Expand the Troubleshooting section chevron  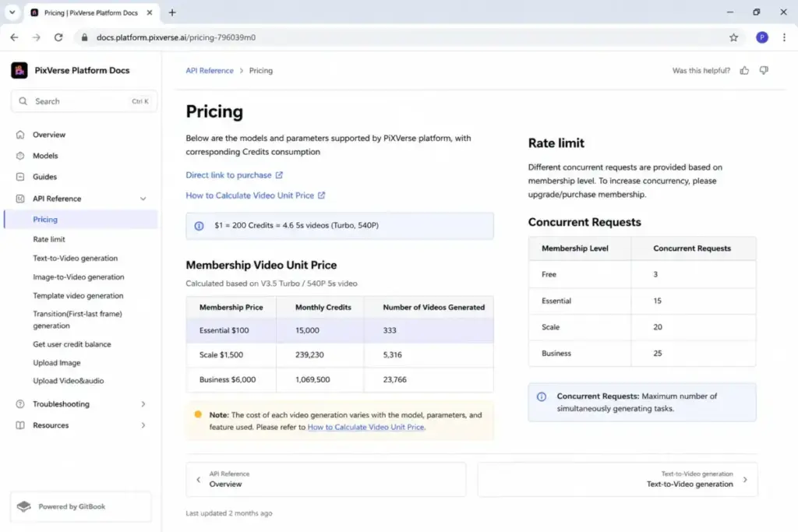pyautogui.click(x=143, y=404)
